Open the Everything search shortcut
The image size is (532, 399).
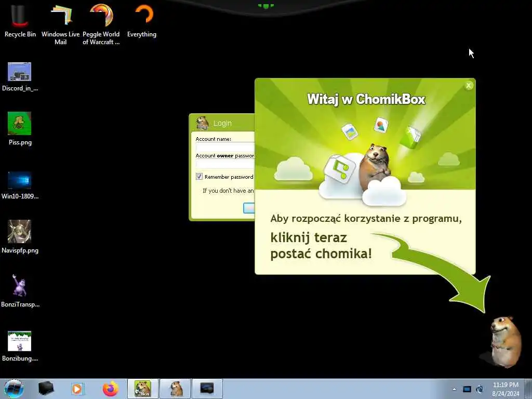tap(142, 21)
